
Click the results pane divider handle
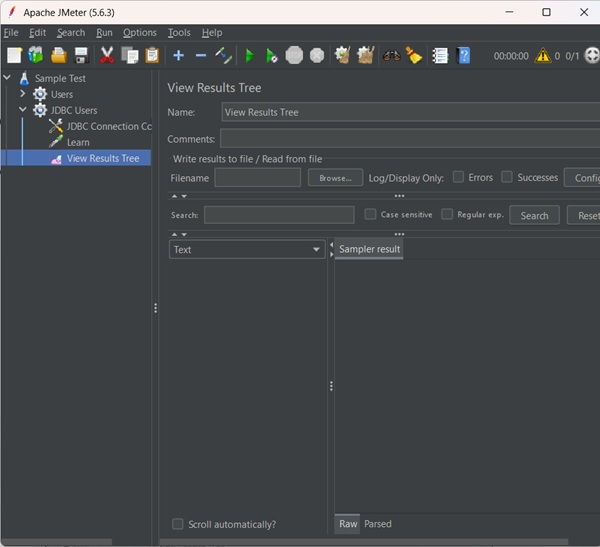tap(331, 386)
